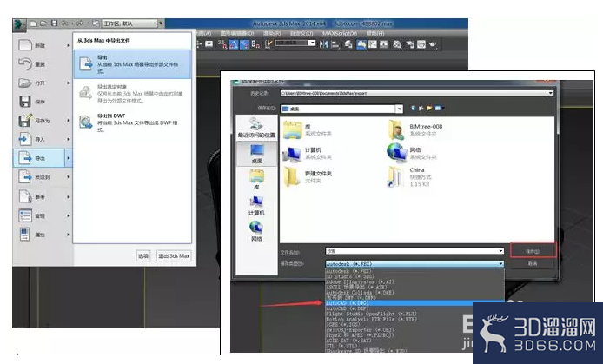Choose AutoCAD (*.DXF) in file type list
Screen dimensions: 603x364
(x=414, y=308)
